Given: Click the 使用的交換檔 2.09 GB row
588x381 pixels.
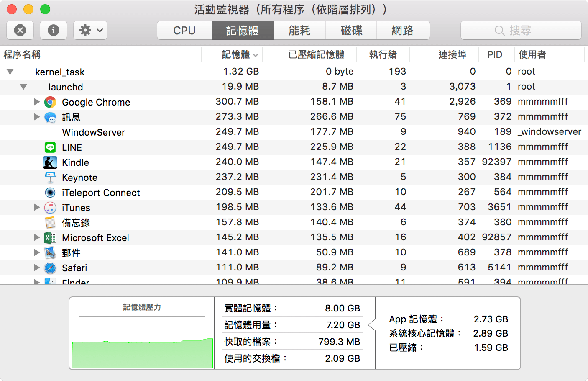Looking at the screenshot, I should [292, 358].
